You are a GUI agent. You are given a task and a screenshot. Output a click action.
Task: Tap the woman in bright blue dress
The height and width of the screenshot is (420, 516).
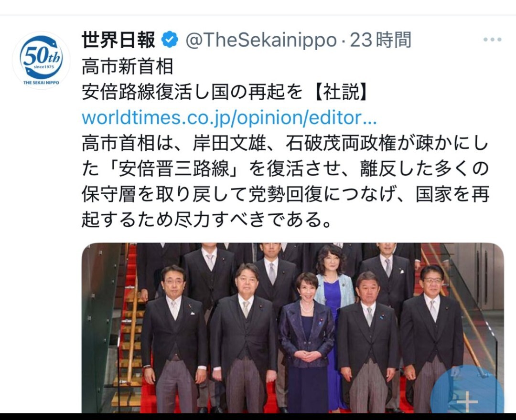click(333, 289)
